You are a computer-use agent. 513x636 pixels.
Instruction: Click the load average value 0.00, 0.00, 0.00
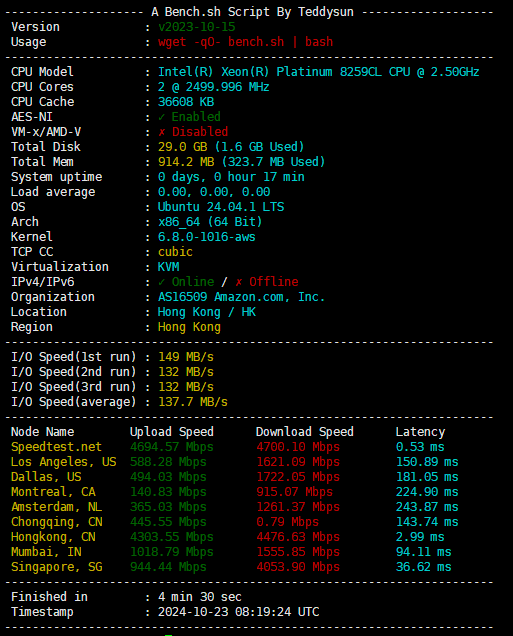tap(214, 192)
